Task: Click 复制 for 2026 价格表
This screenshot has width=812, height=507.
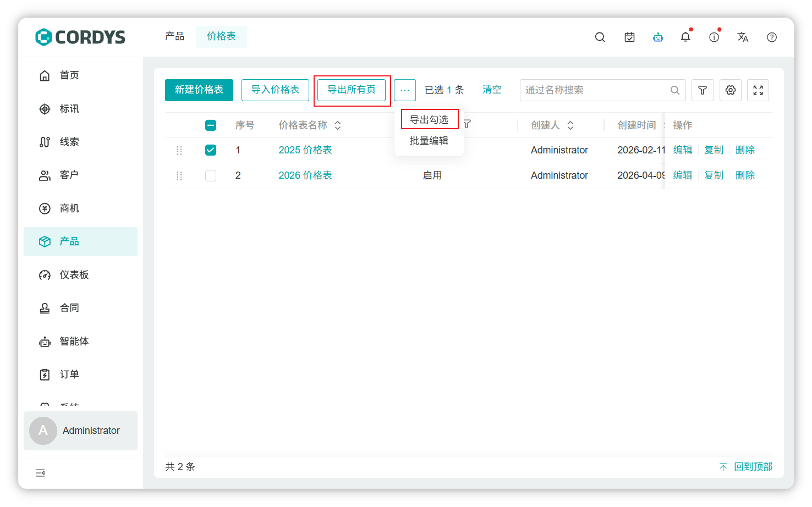Action: tap(714, 175)
